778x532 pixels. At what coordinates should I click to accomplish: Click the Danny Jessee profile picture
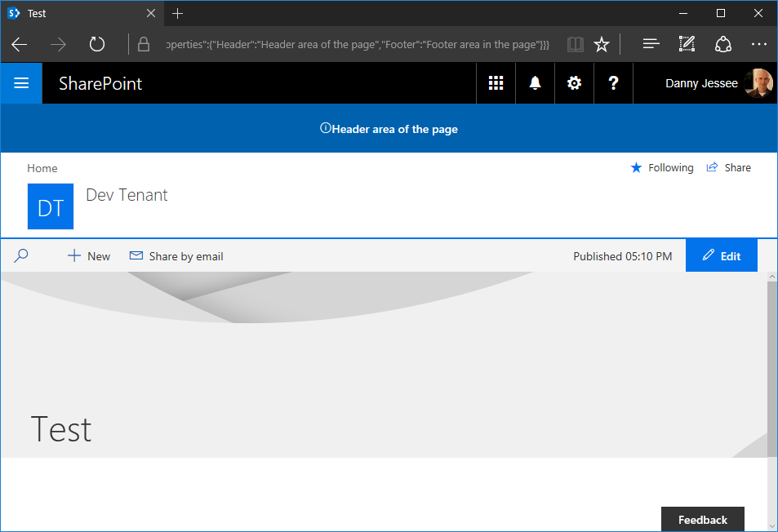click(x=758, y=83)
